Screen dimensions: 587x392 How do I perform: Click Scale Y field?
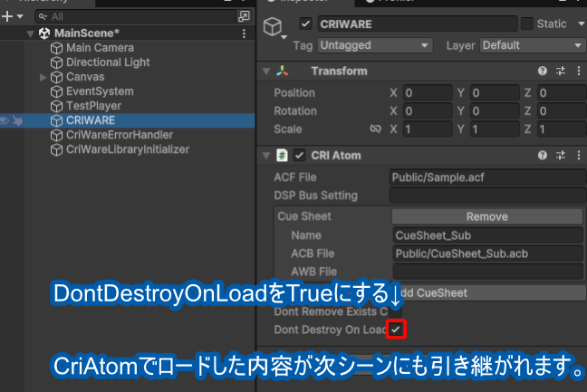point(495,129)
